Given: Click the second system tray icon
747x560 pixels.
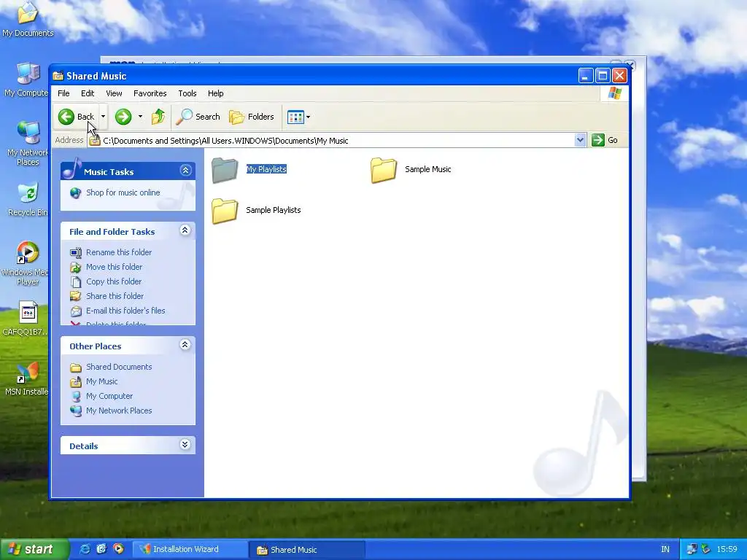Looking at the screenshot, I should pos(705,549).
